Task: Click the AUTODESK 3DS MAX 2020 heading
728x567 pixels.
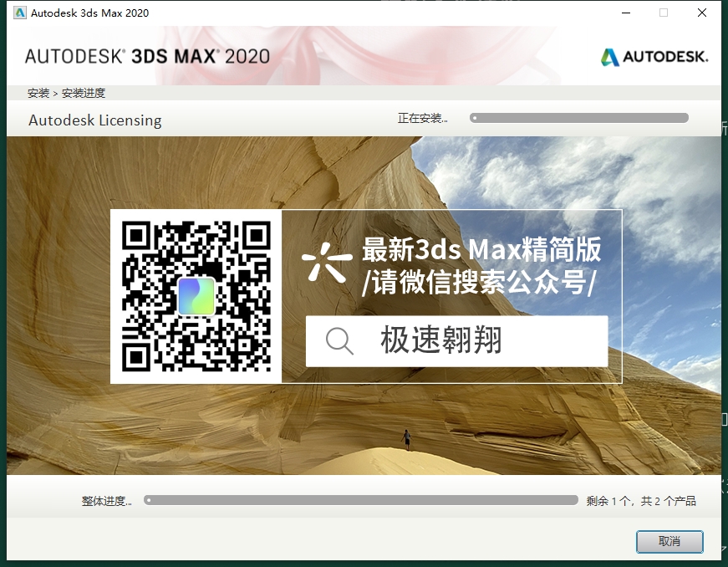Action: pos(147,57)
